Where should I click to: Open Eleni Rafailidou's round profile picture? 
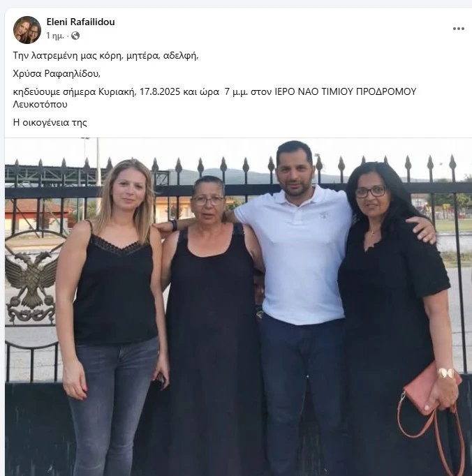27,30
